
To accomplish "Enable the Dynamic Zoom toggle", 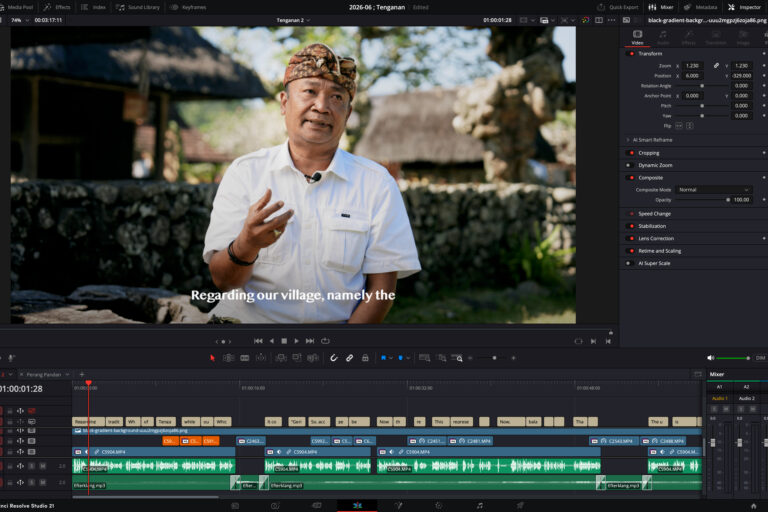I will [x=628, y=165].
